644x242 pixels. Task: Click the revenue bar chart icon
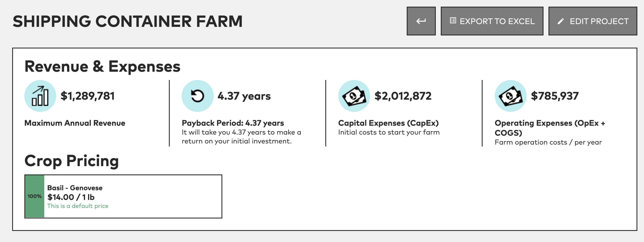[40, 96]
